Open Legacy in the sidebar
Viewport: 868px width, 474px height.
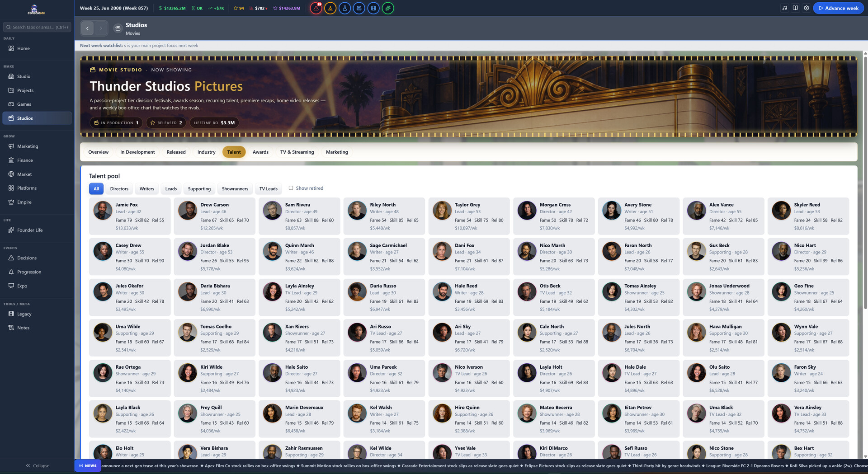(x=37, y=314)
